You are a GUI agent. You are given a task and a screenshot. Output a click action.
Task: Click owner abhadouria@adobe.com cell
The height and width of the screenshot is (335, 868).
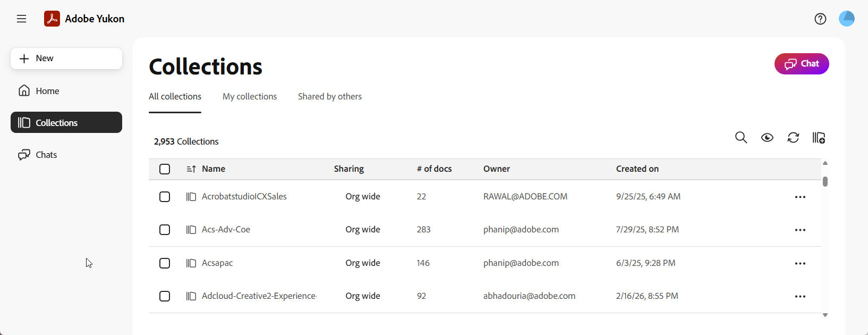point(529,296)
